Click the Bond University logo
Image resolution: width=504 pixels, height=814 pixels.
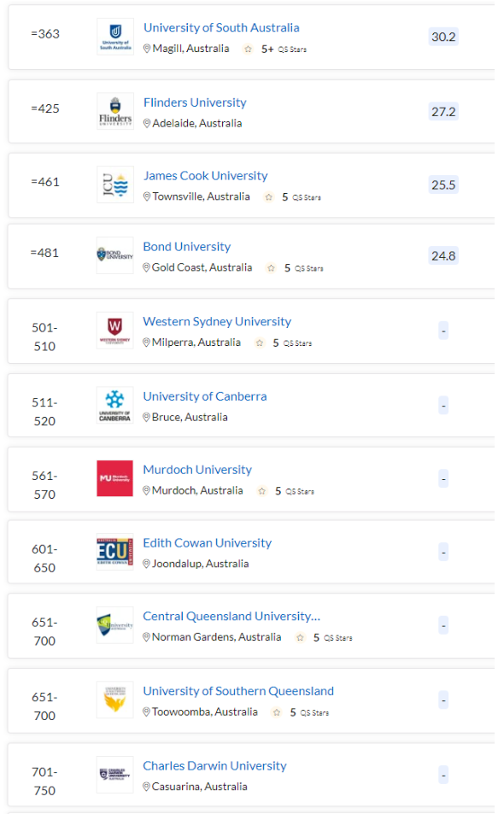(115, 255)
